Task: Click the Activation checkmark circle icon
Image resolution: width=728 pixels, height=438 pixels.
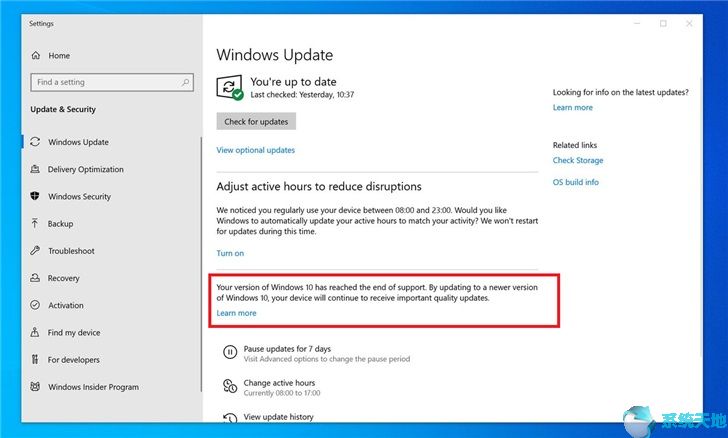Action: (35, 305)
